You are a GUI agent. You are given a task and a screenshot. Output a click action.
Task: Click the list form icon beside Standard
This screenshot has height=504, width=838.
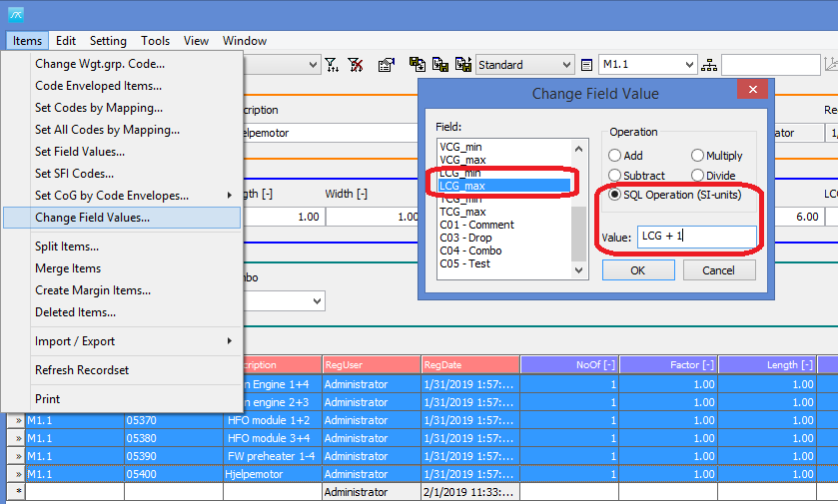[586, 65]
